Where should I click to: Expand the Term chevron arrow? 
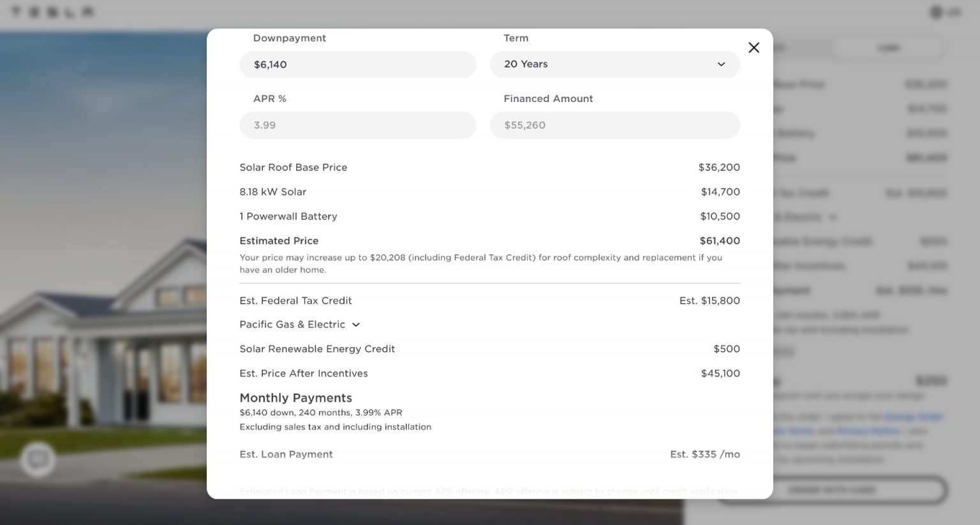[x=721, y=64]
